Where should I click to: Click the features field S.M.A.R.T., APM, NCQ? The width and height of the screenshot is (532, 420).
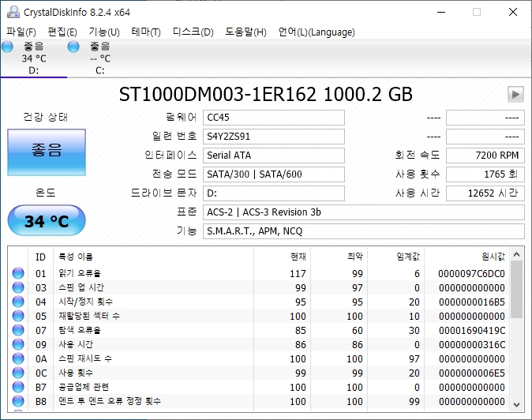(364, 232)
